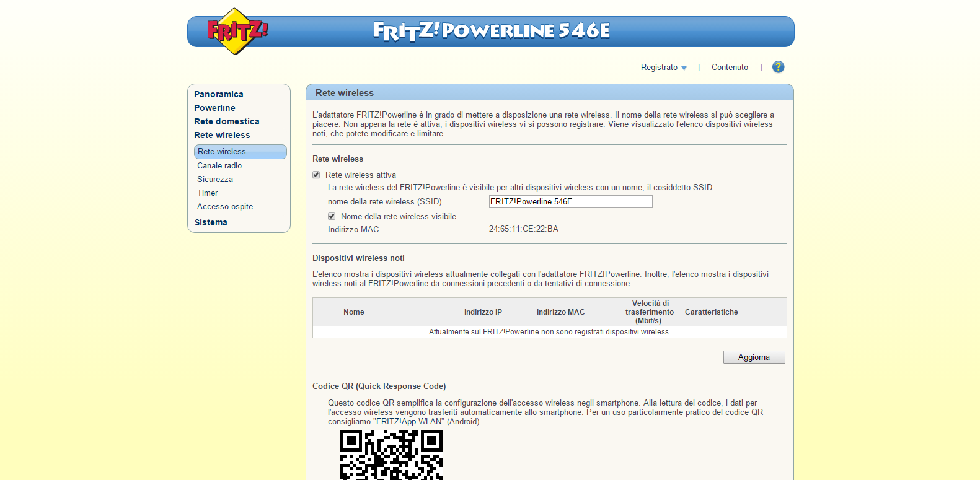Go to Canale radio settings
Image resolution: width=980 pixels, height=480 pixels.
219,165
